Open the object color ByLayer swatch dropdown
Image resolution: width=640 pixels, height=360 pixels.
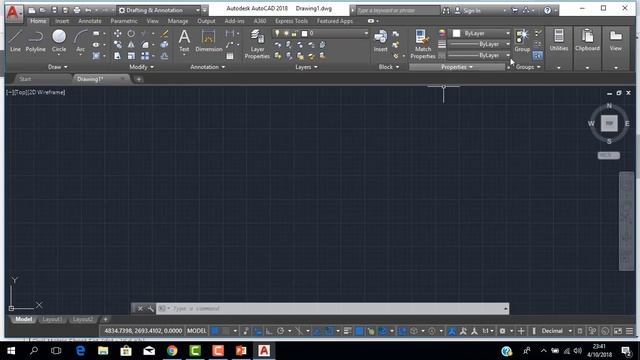point(479,33)
